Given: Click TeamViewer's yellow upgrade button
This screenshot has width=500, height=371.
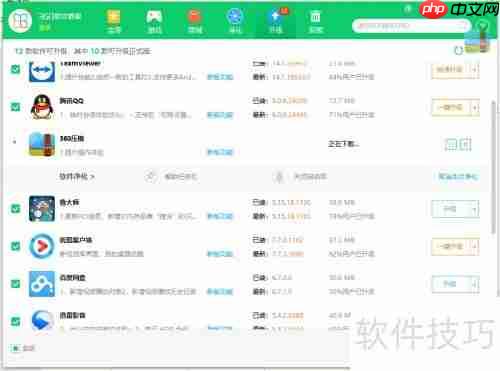Looking at the screenshot, I should click(450, 70).
